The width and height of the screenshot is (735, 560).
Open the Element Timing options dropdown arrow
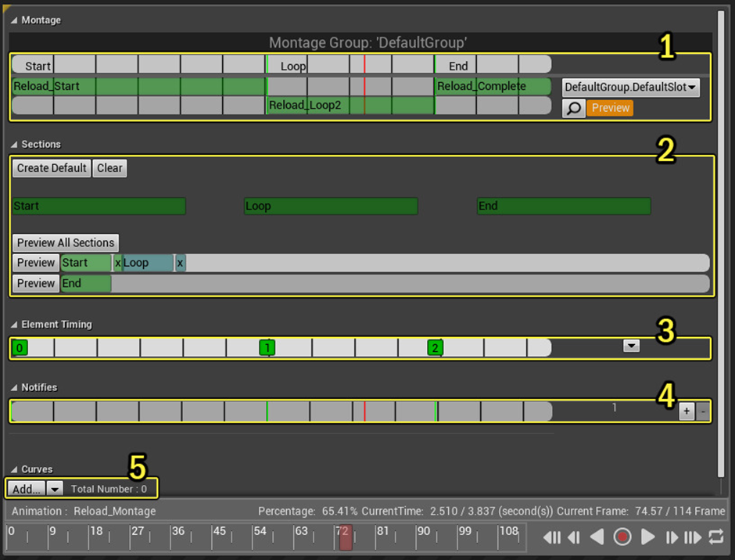pos(632,346)
